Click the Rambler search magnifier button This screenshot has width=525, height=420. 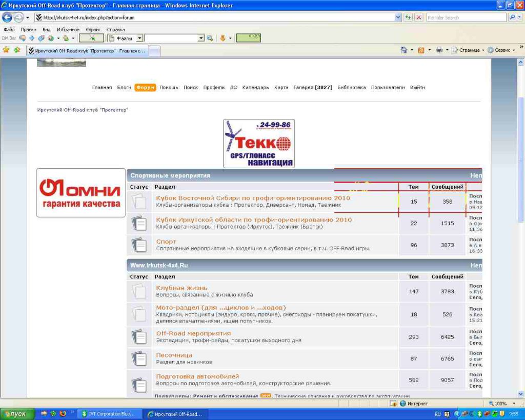[x=512, y=17]
